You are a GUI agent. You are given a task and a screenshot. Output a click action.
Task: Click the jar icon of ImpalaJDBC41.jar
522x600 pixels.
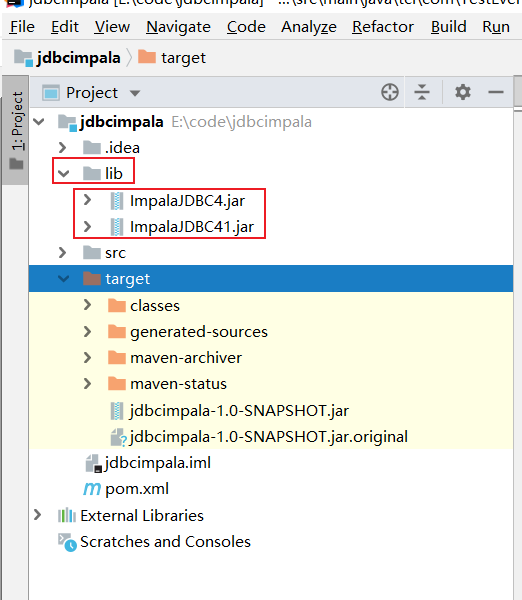(x=117, y=227)
